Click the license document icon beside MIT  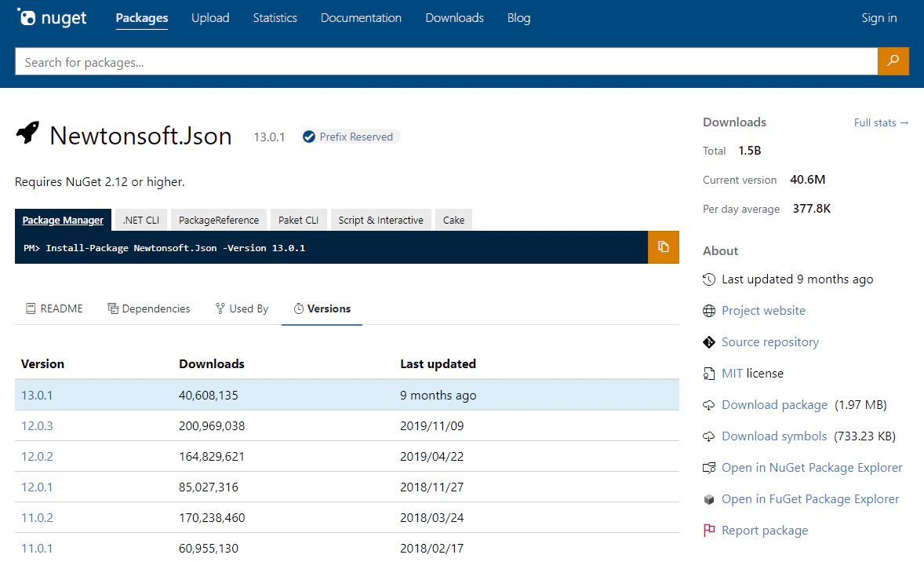pyautogui.click(x=709, y=374)
